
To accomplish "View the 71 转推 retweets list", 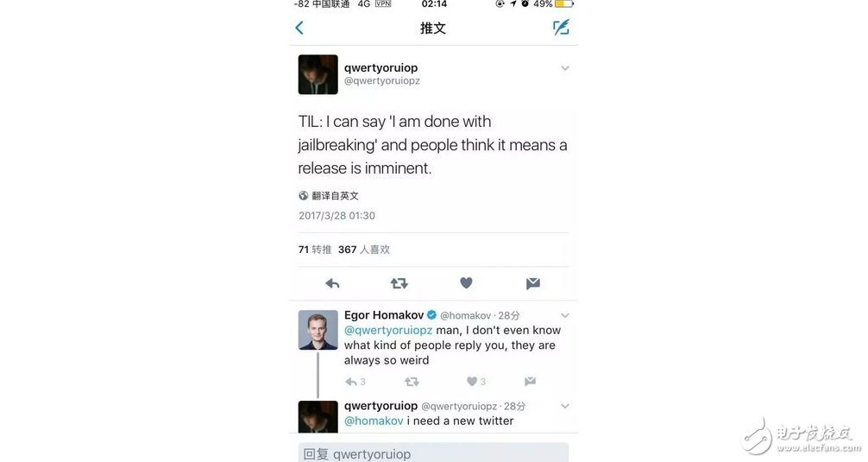I will coord(315,250).
